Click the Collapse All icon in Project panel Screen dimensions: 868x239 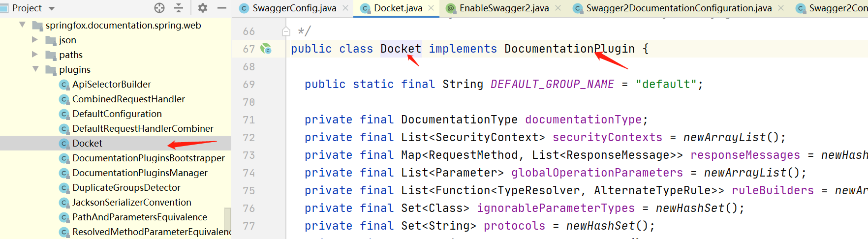pyautogui.click(x=179, y=8)
